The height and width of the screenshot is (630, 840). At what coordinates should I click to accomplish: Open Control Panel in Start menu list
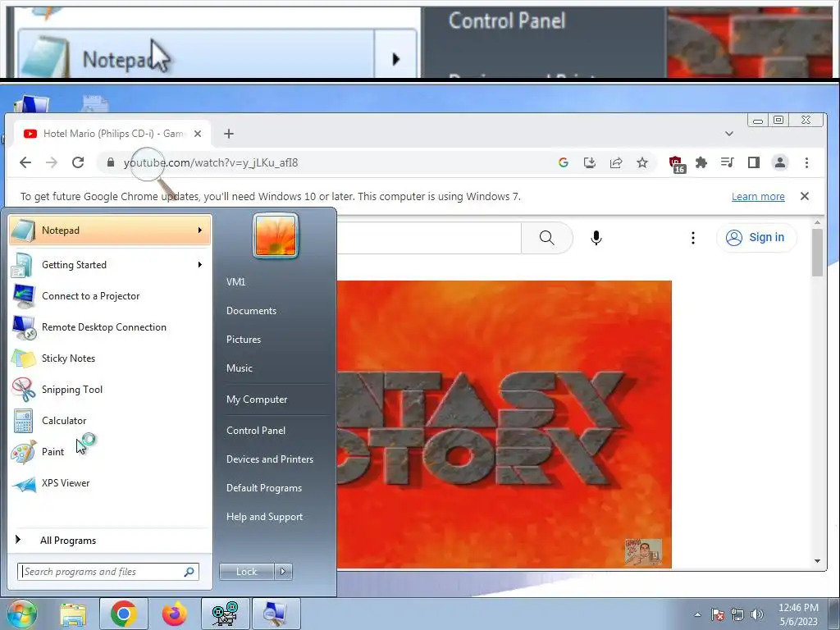click(256, 431)
